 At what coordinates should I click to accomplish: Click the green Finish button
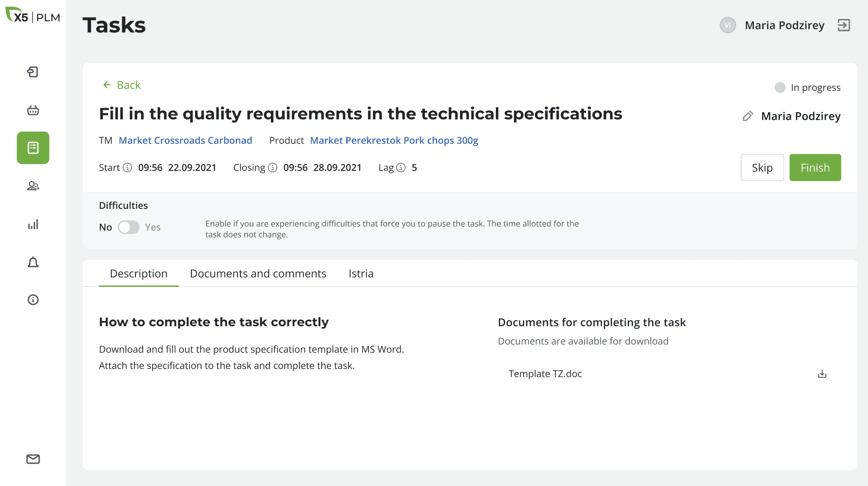pyautogui.click(x=815, y=168)
